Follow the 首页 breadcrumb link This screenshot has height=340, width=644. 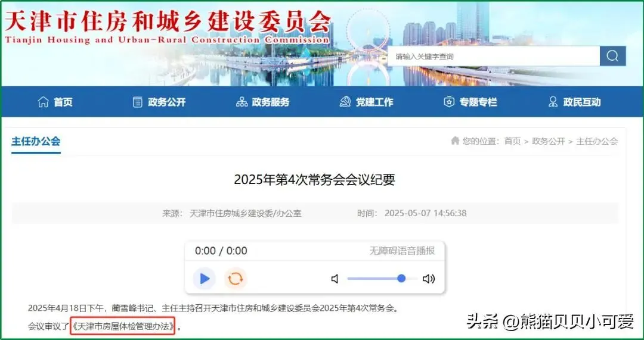[x=512, y=141]
